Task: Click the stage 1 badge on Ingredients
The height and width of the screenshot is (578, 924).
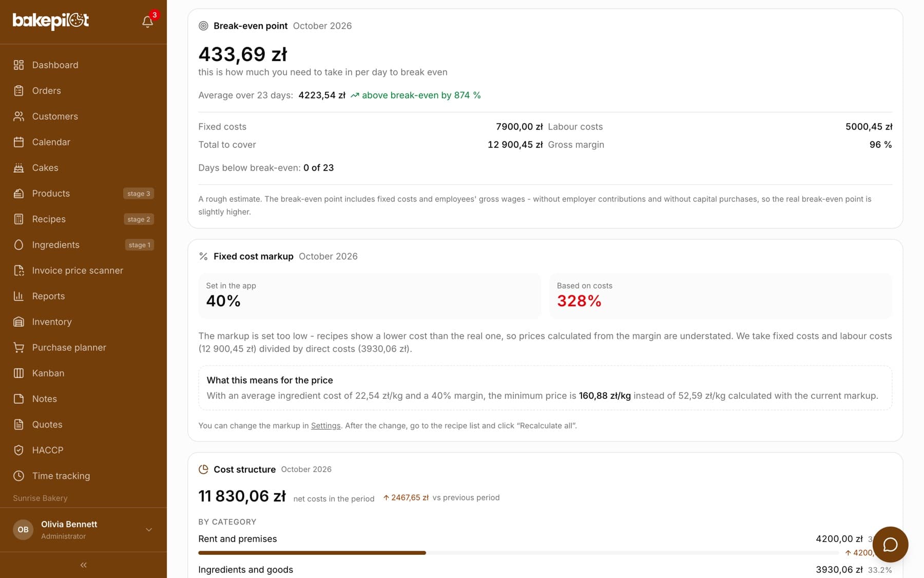Action: point(139,245)
